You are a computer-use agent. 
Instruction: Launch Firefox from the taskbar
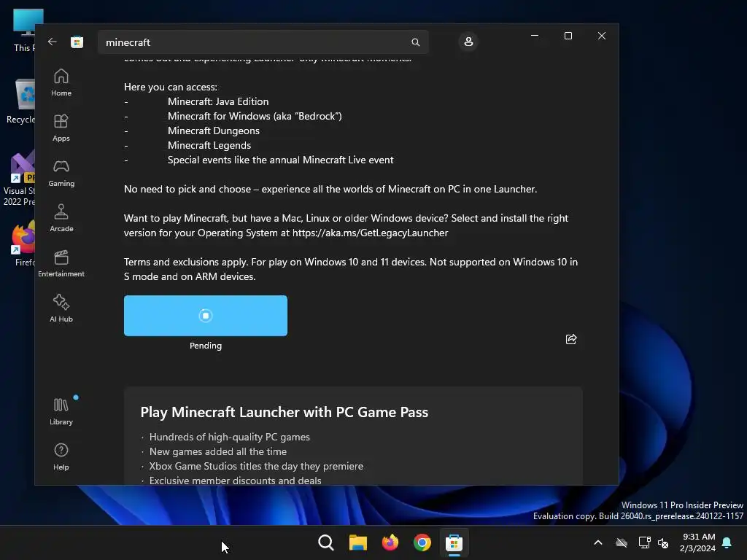point(390,542)
